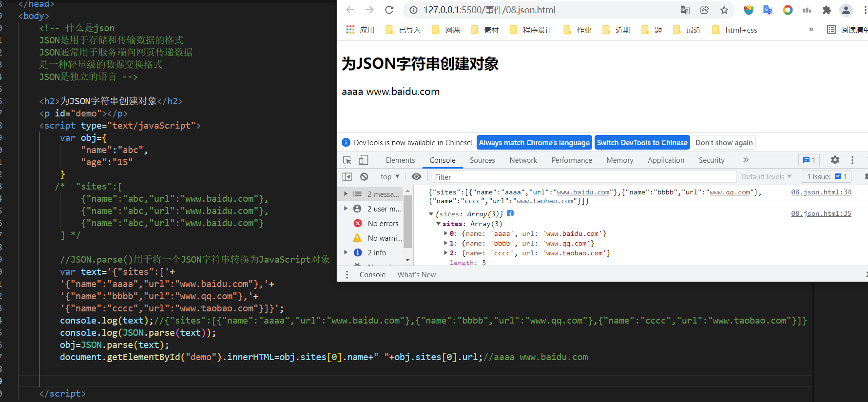This screenshot has width=868, height=402.
Task: Show more DevTools tabs chevron
Action: tap(746, 160)
